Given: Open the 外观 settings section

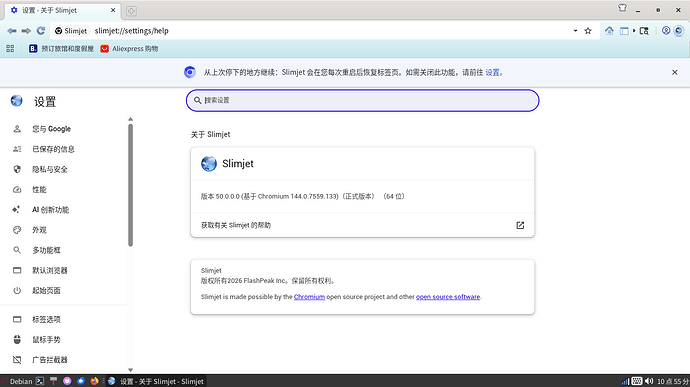Looking at the screenshot, I should [64, 230].
